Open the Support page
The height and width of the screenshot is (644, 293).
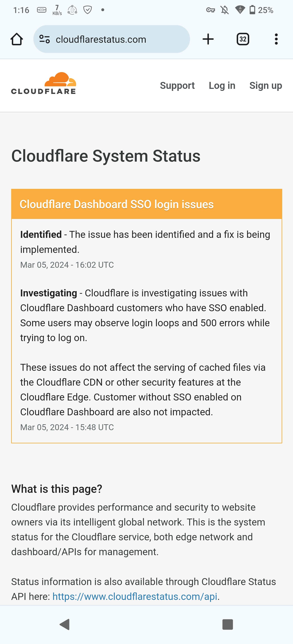click(x=177, y=86)
